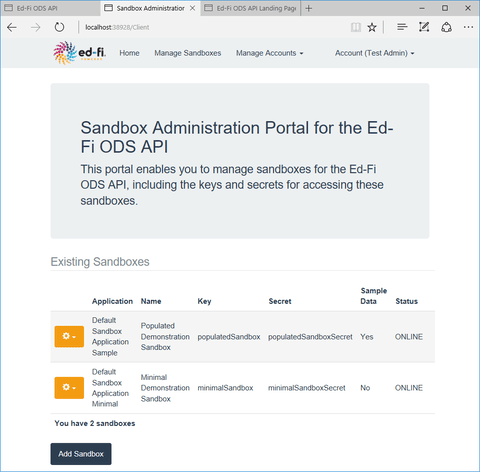Click Minimal Demonstration Sandbox name
Image resolution: width=480 pixels, height=472 pixels.
[x=165, y=388]
